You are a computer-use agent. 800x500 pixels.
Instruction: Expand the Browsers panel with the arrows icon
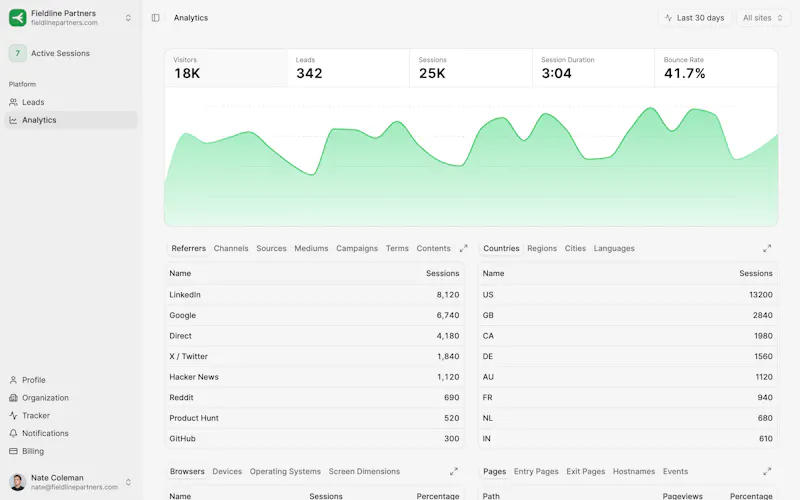[x=454, y=471]
